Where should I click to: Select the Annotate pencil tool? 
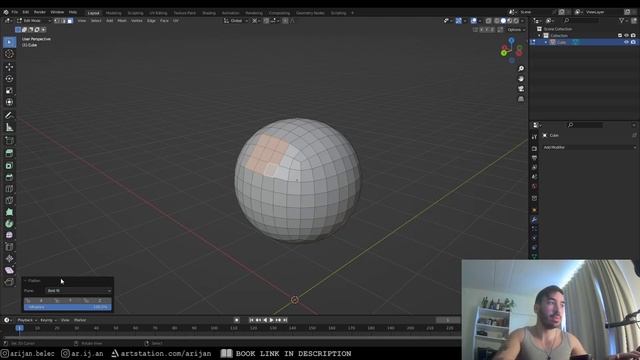pyautogui.click(x=9, y=116)
